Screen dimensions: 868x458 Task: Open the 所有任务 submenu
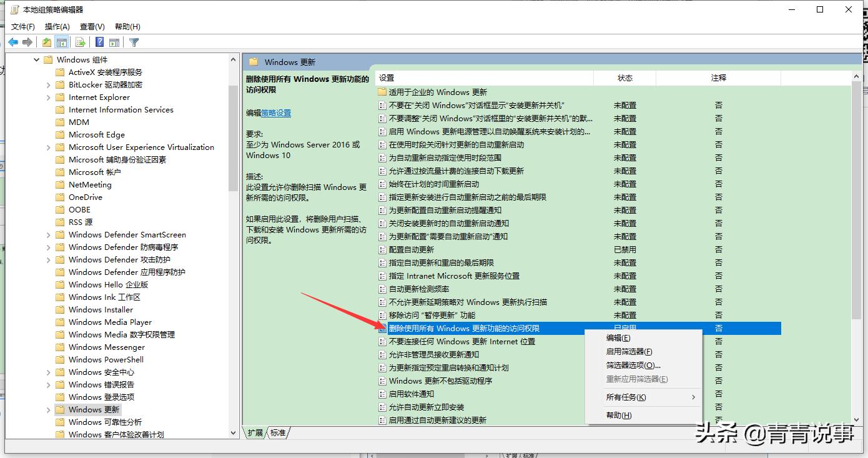pos(627,396)
